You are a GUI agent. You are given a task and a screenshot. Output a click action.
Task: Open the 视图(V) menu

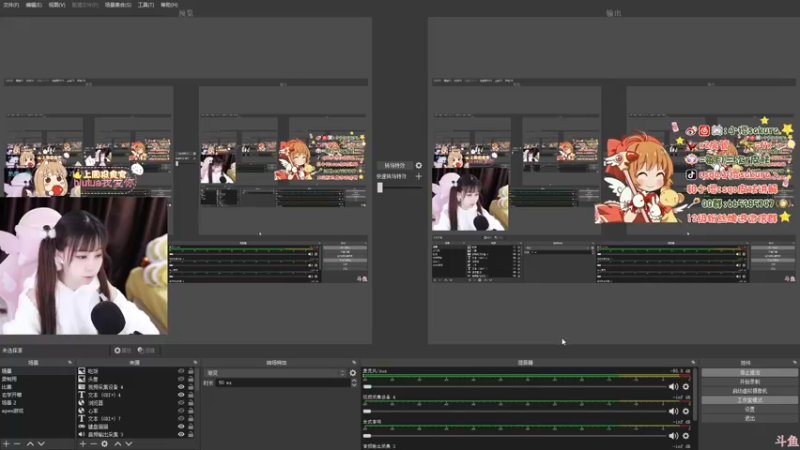coord(57,5)
